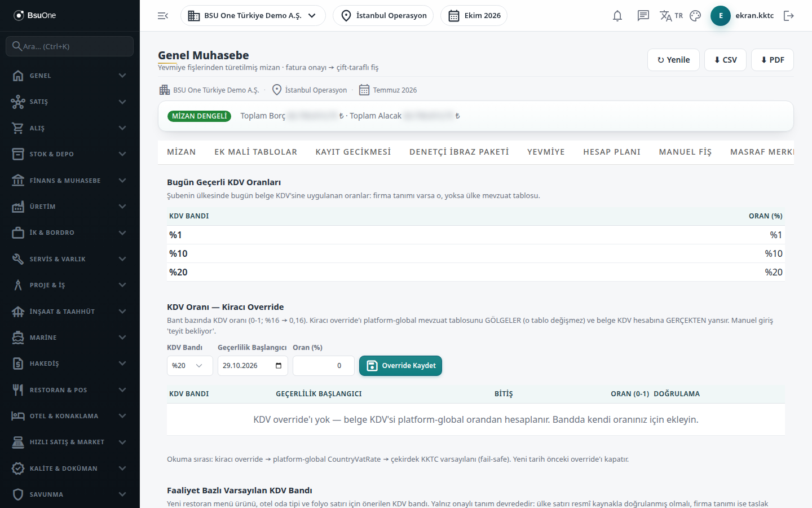Open the OTEL & KONAKLAMA bed icon

click(x=18, y=416)
